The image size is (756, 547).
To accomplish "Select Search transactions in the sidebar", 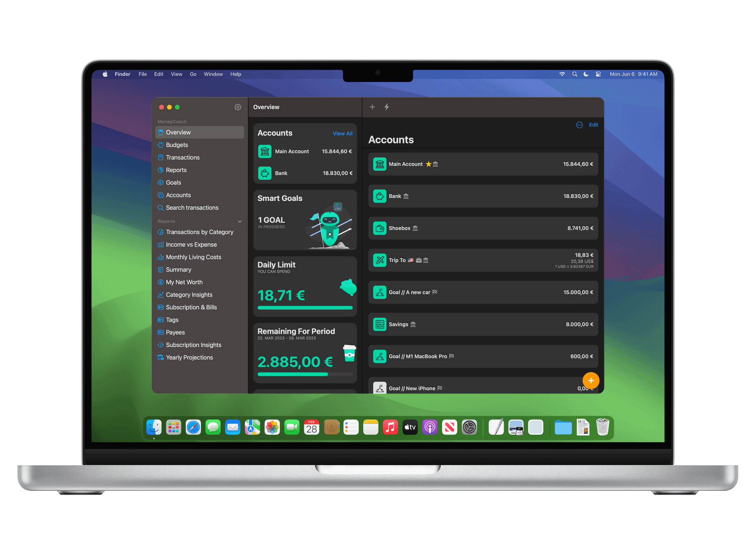I will [x=192, y=207].
